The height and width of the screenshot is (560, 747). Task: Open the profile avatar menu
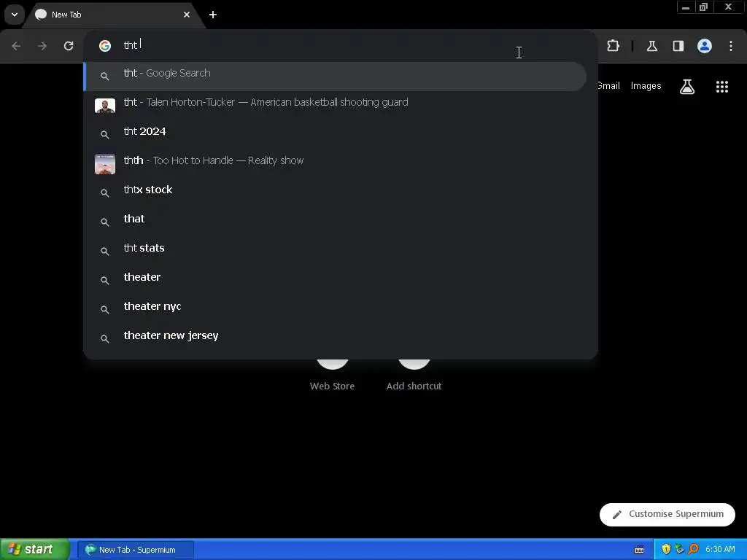(x=705, y=46)
